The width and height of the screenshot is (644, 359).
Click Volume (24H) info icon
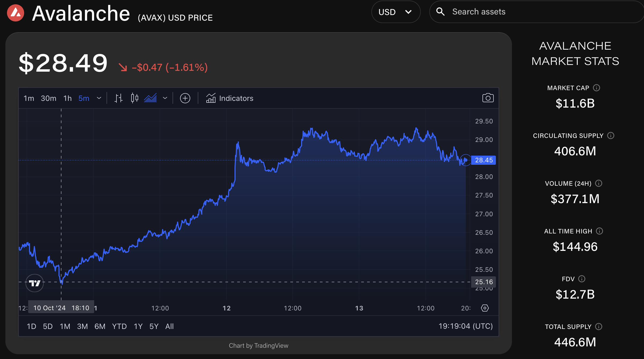point(599,183)
